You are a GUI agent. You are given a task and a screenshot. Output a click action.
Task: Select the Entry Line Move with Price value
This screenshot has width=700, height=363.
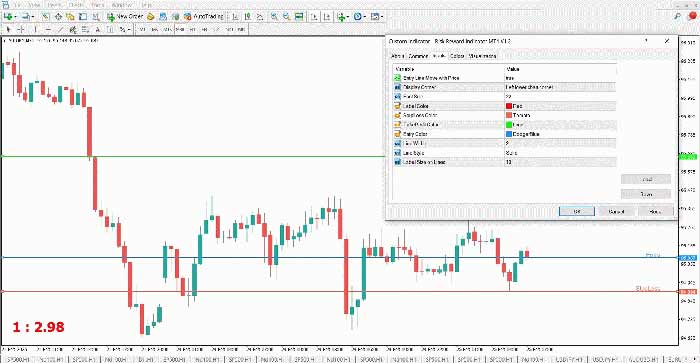(x=560, y=78)
